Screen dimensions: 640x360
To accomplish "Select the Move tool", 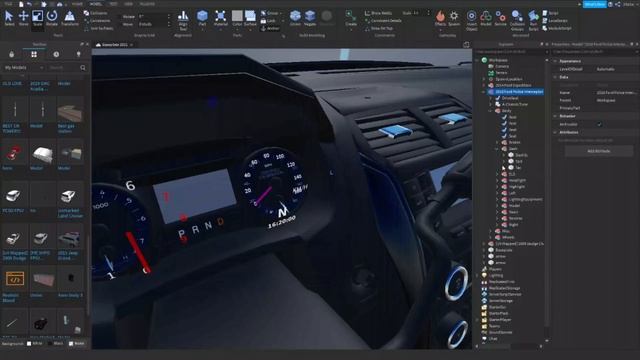I will 23,18.
